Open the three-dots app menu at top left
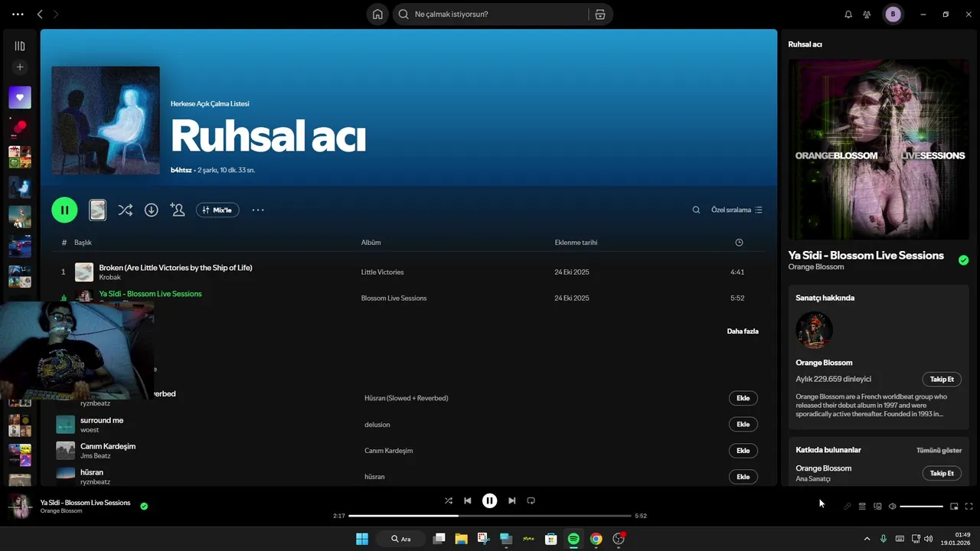Image resolution: width=980 pixels, height=551 pixels. 18,14
